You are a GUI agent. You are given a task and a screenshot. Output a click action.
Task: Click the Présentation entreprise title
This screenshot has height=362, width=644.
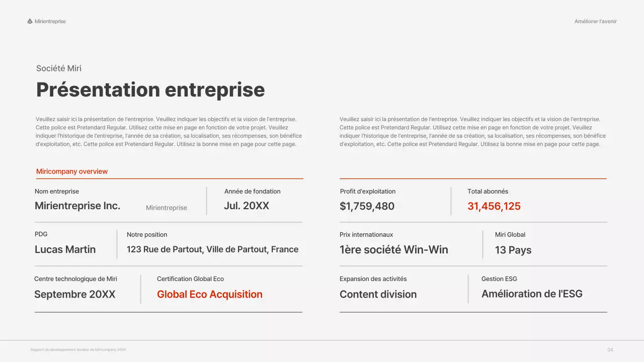tap(150, 89)
